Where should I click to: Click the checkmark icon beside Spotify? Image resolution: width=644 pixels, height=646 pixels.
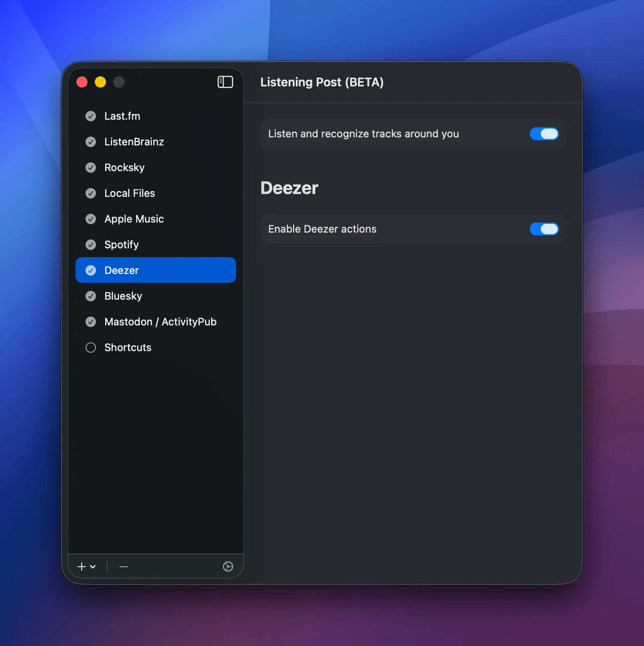(x=91, y=245)
